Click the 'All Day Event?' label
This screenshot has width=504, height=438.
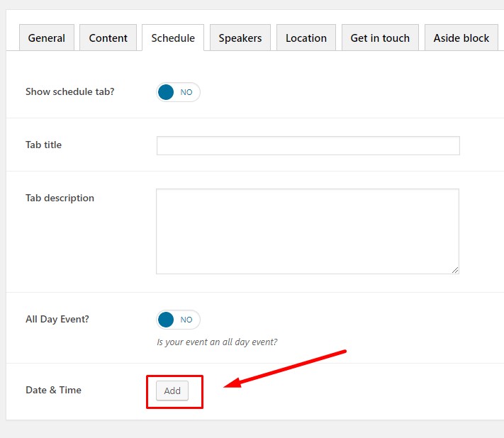click(57, 319)
